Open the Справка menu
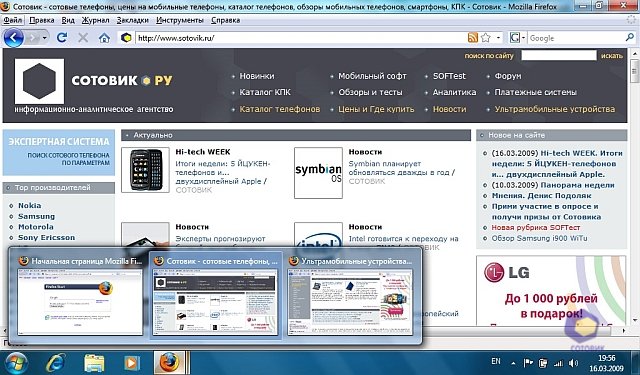 226,20
